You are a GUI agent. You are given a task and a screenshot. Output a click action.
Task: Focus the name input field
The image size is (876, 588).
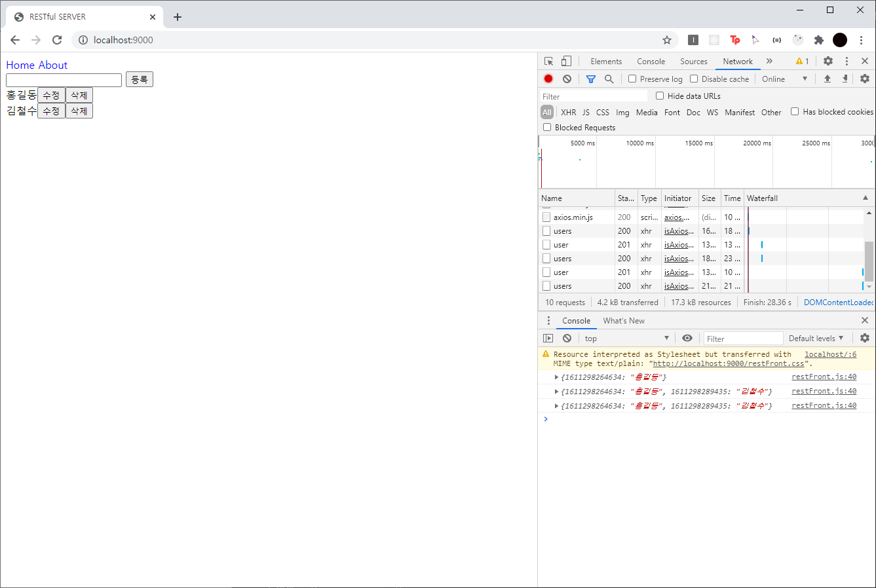tap(64, 80)
